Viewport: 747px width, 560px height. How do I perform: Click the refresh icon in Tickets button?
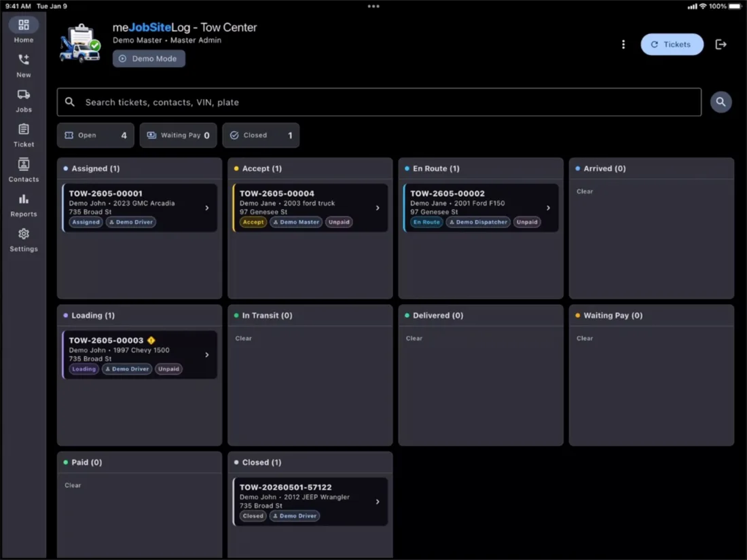coord(655,44)
